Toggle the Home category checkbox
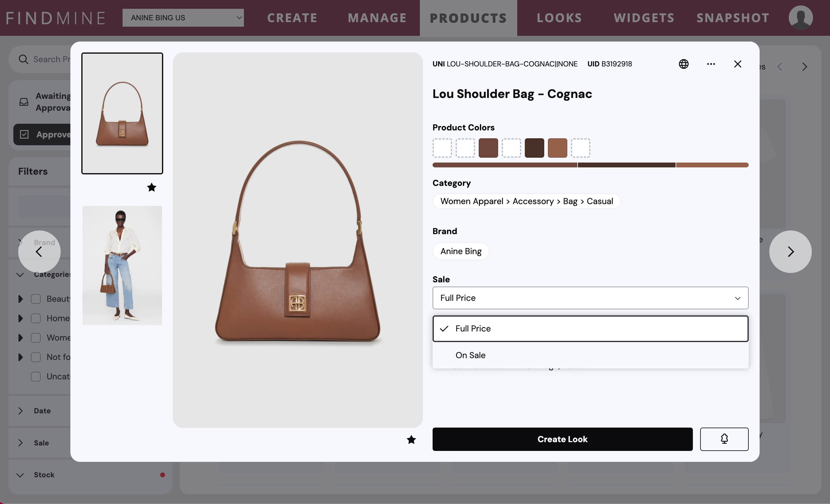Image resolution: width=830 pixels, height=504 pixels. click(36, 318)
